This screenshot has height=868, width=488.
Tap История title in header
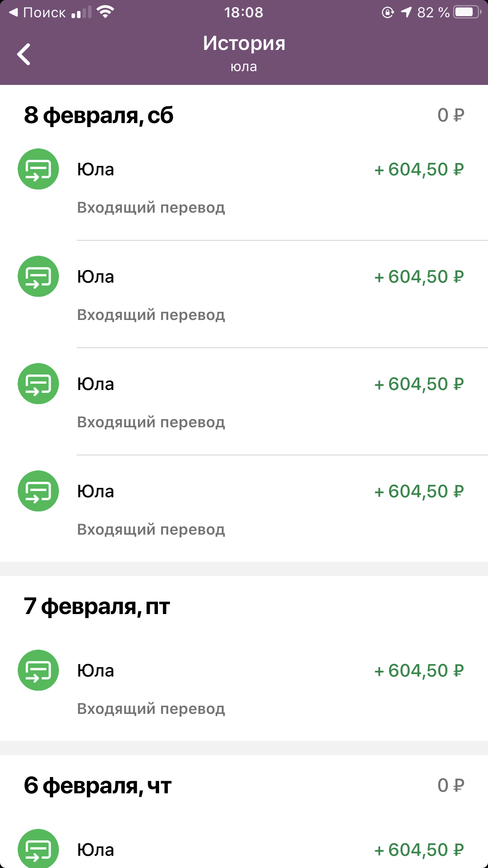click(x=244, y=43)
